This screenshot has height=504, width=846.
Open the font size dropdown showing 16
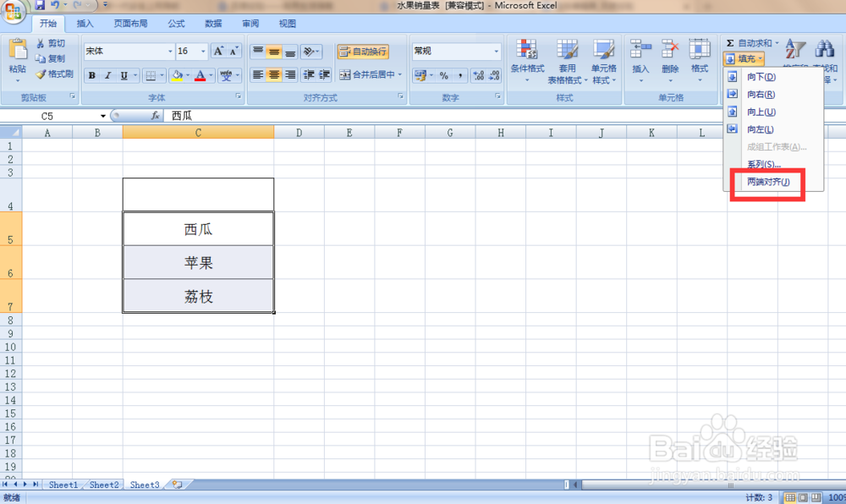(203, 52)
